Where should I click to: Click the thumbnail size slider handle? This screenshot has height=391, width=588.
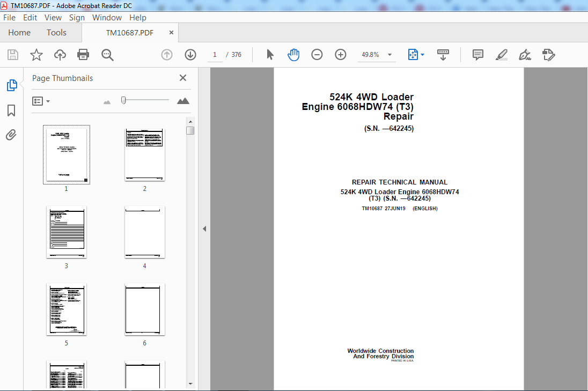pyautogui.click(x=123, y=100)
